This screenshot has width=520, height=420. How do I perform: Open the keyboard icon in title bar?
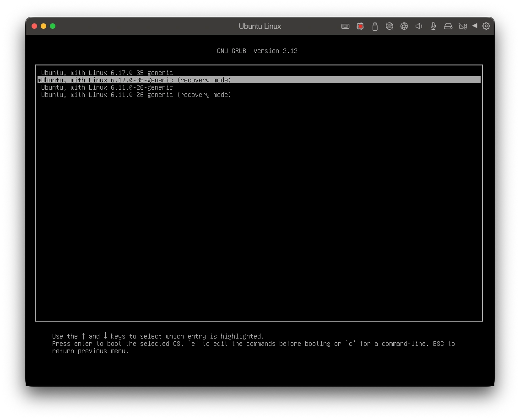pyautogui.click(x=345, y=26)
